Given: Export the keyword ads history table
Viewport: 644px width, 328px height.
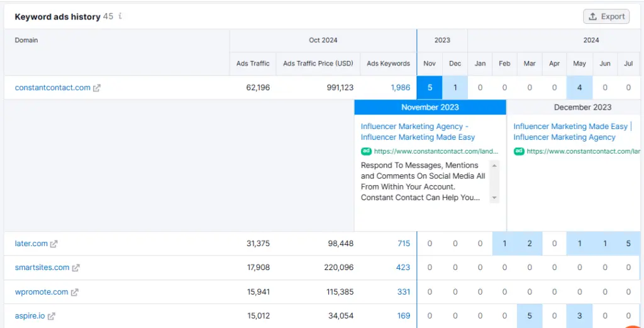Looking at the screenshot, I should click(606, 16).
